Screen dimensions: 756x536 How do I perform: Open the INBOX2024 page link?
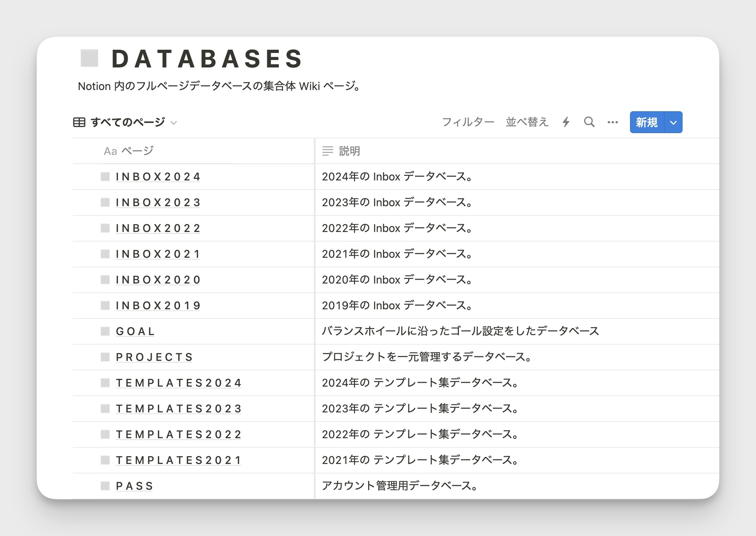pyautogui.click(x=158, y=177)
